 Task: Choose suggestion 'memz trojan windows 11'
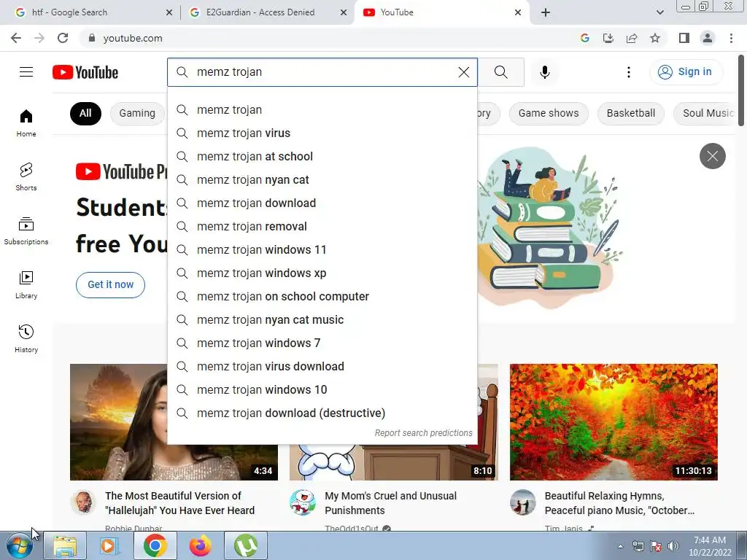322,249
